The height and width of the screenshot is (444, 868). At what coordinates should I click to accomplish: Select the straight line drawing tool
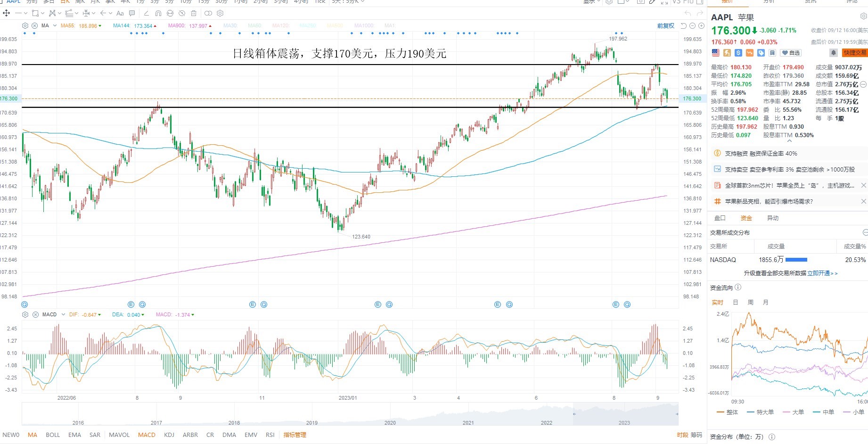point(18,13)
